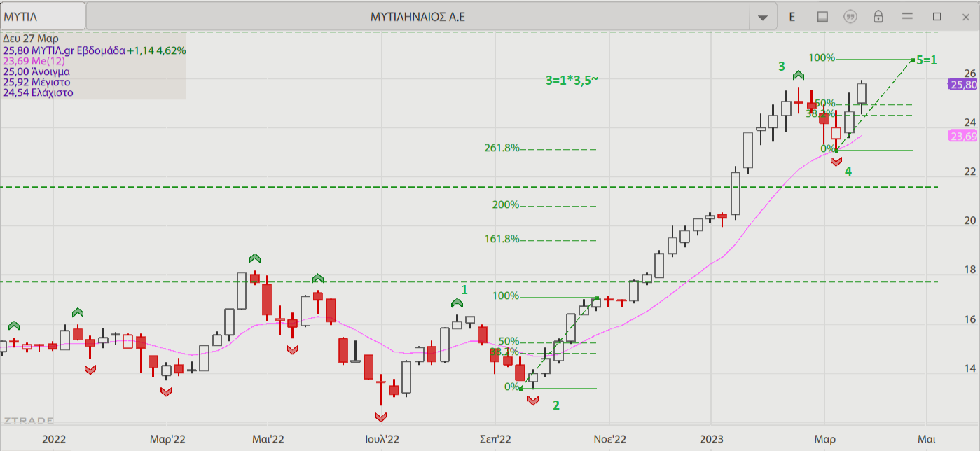980x451 pixels.
Task: Select the green fractal arrow above wave 3
Action: 798,74
